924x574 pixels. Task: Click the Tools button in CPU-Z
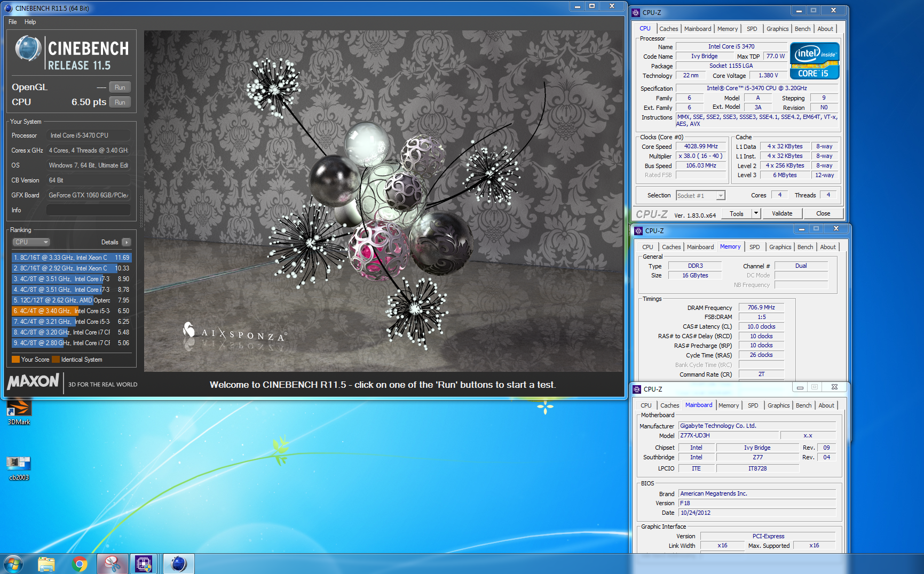[737, 213]
